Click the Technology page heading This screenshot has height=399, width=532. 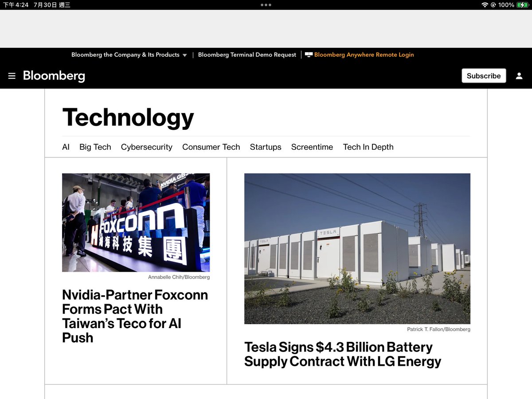128,117
